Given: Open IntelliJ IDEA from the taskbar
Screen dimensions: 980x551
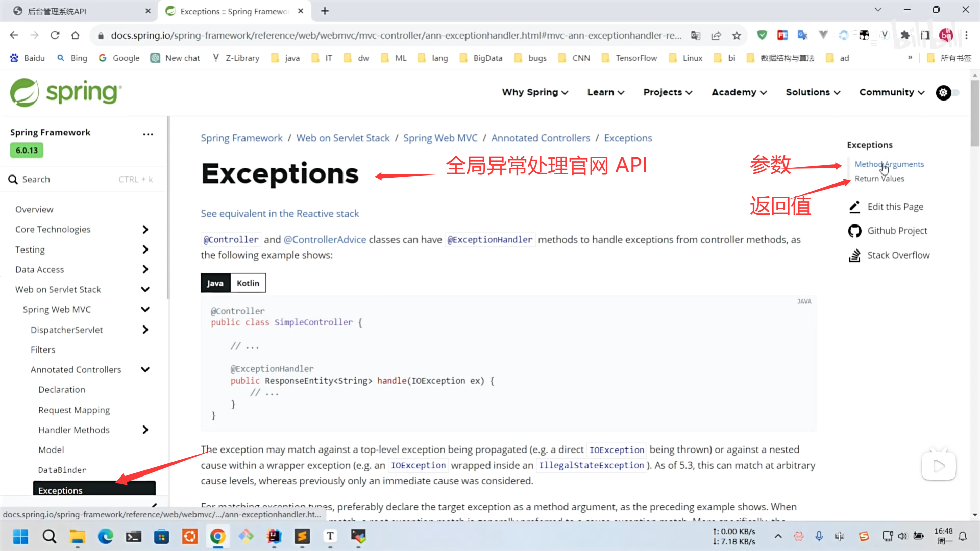Looking at the screenshot, I should click(274, 536).
